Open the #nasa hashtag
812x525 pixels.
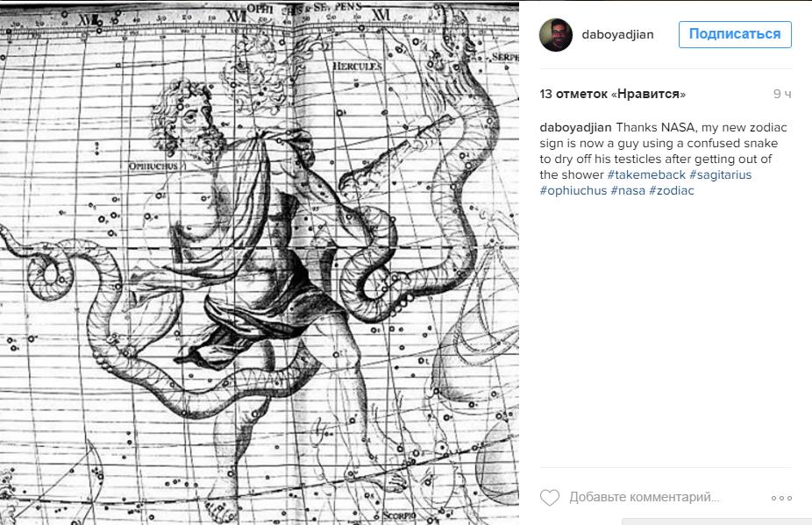(x=628, y=190)
